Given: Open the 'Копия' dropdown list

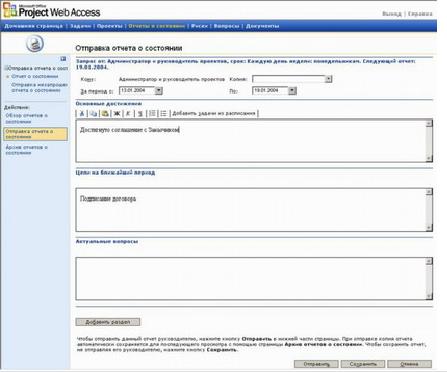Looking at the screenshot, I should [328, 79].
